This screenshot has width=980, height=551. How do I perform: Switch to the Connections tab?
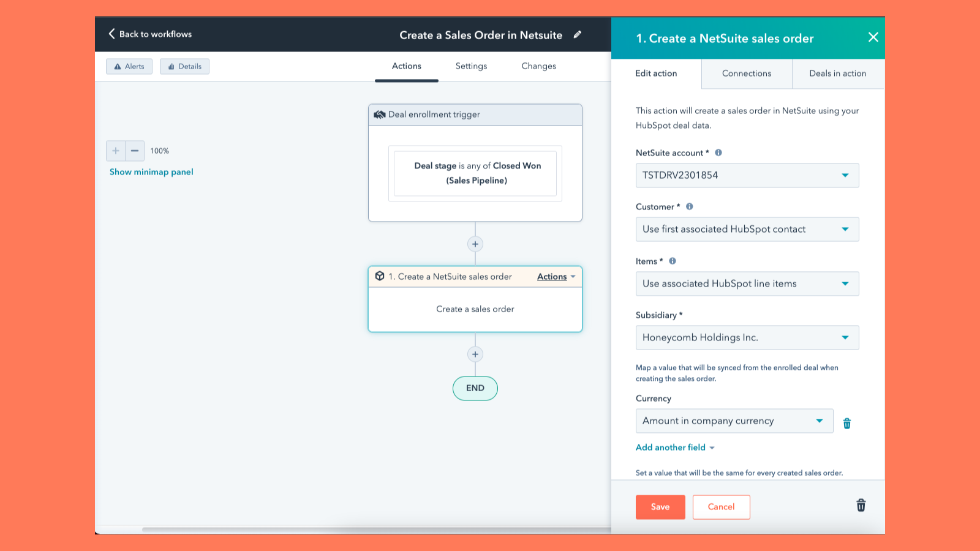click(x=746, y=73)
